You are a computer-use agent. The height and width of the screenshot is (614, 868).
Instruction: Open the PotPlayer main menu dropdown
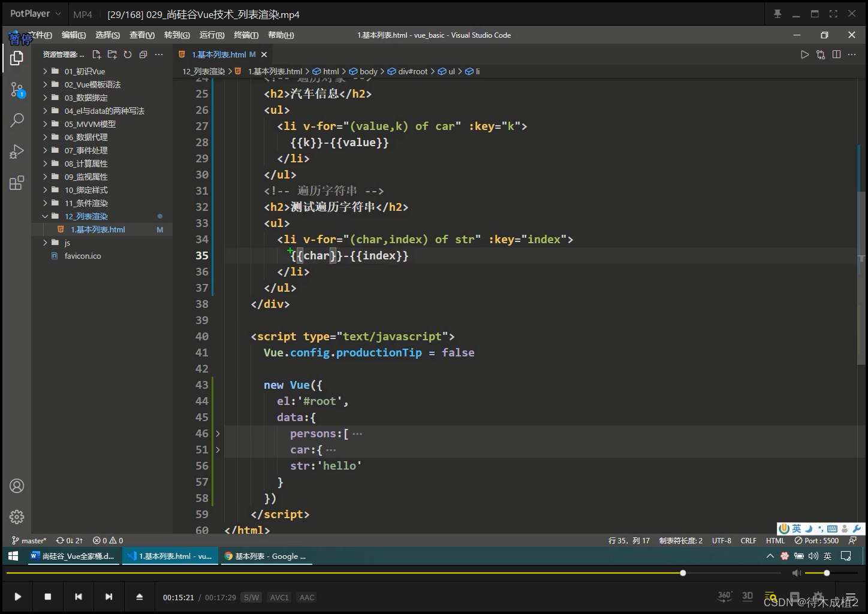[35, 14]
